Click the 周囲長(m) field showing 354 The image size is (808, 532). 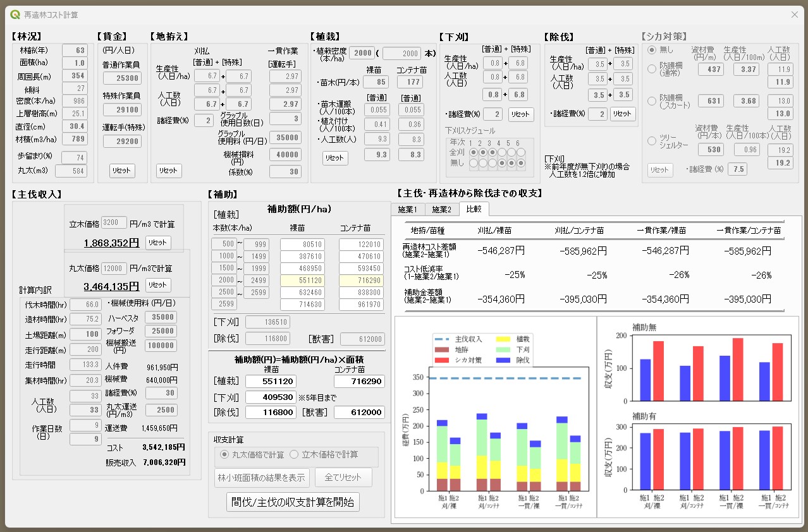point(75,76)
